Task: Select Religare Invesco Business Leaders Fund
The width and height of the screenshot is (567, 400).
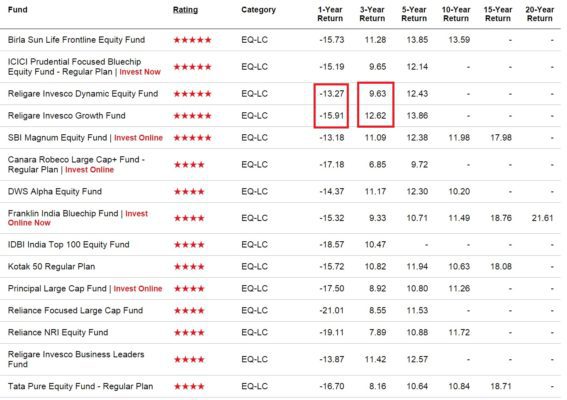Action: (76, 359)
